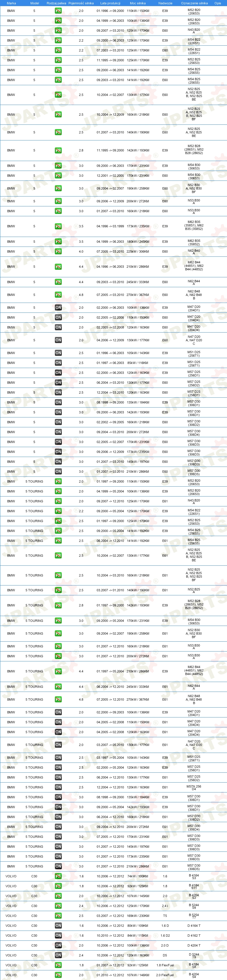Click the 85kW / 116KM power cell
Screen dimensions: 227x980
[138, 363]
